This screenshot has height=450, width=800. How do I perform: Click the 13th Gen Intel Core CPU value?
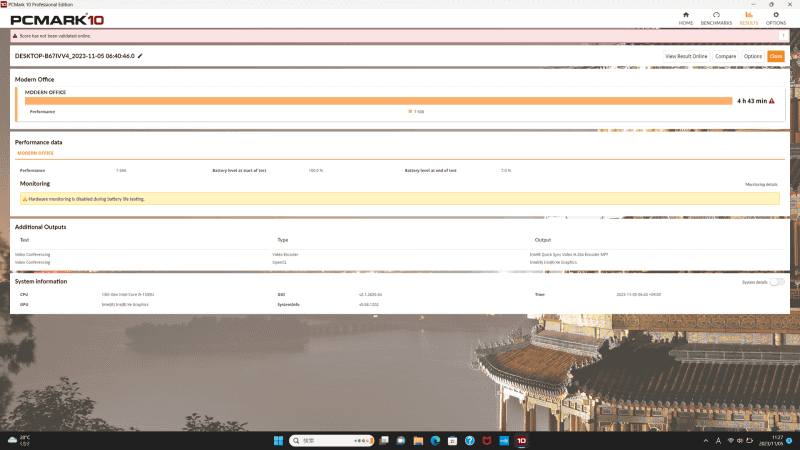[128, 294]
